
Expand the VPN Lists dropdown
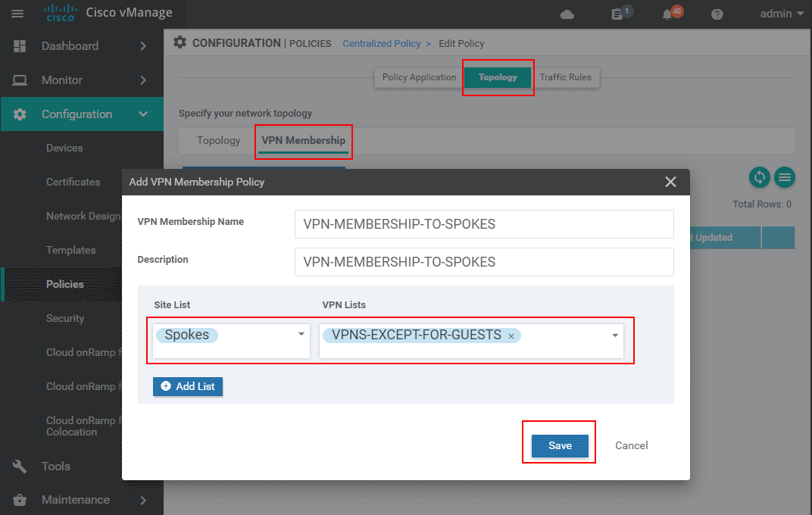[x=614, y=334]
